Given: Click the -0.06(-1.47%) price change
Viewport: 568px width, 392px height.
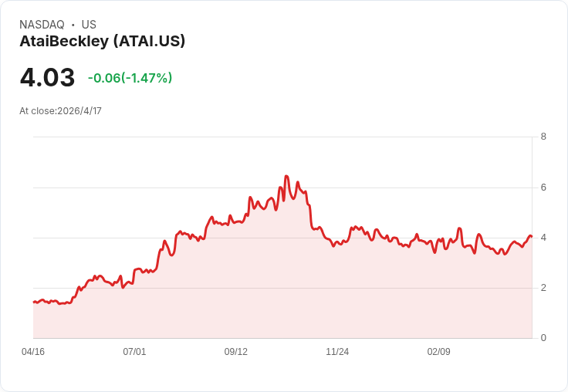Looking at the screenshot, I should click(130, 78).
